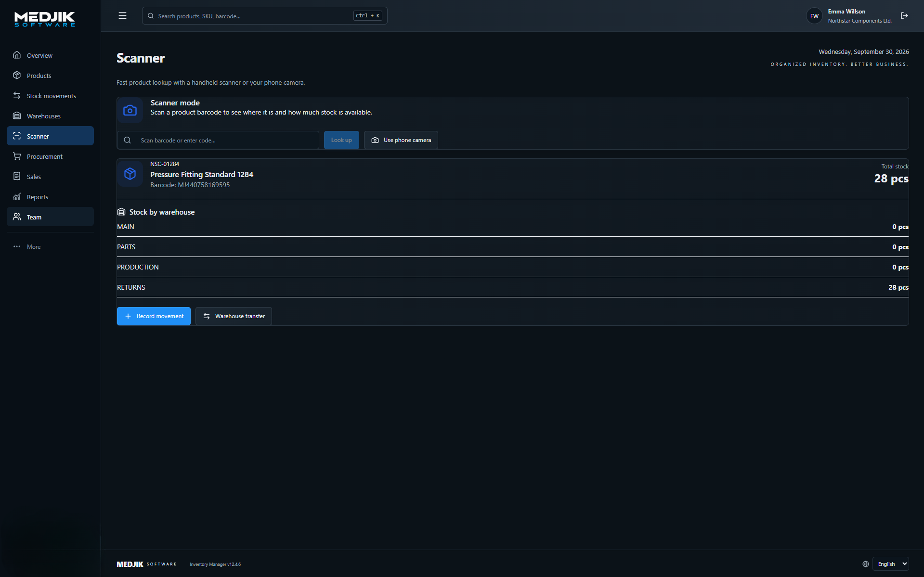Click the 28 pcs RETURNS quantity
Screen dimensions: 924x577
click(x=898, y=287)
